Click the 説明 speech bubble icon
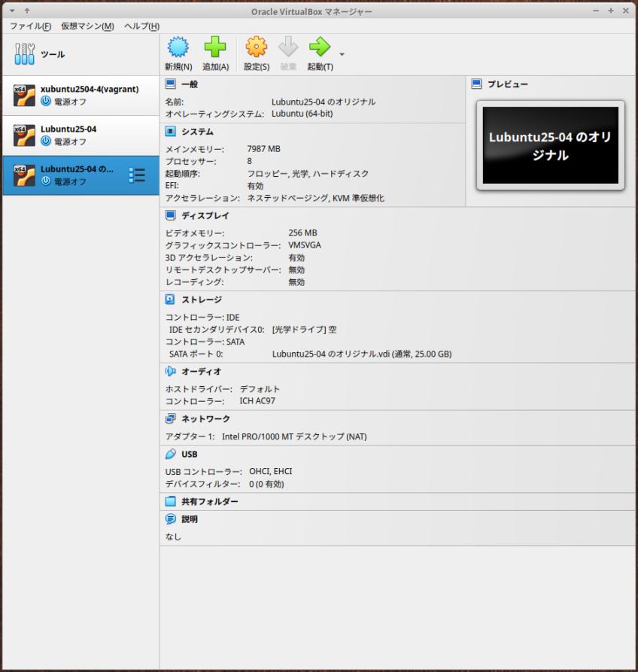 (x=170, y=519)
